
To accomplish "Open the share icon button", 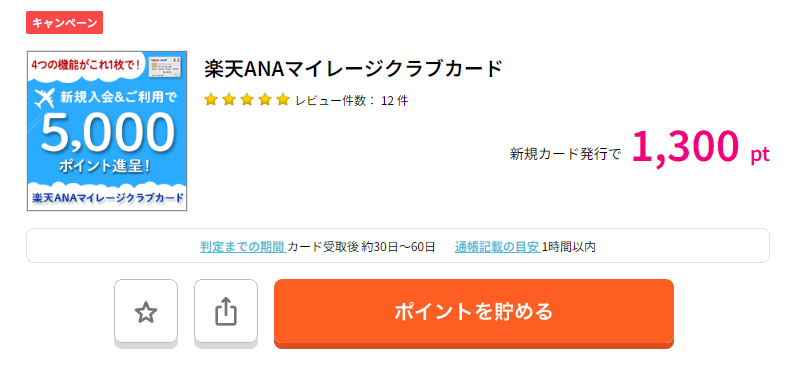I will (226, 312).
